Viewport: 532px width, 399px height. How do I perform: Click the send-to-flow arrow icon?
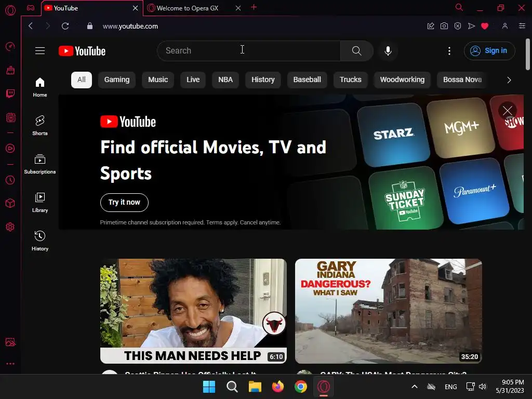coord(471,26)
